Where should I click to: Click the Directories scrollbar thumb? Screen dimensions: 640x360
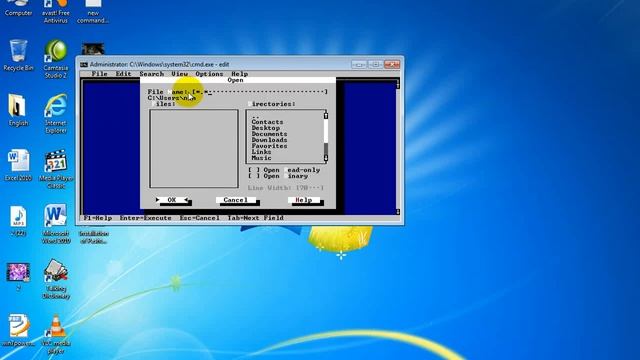[326, 149]
